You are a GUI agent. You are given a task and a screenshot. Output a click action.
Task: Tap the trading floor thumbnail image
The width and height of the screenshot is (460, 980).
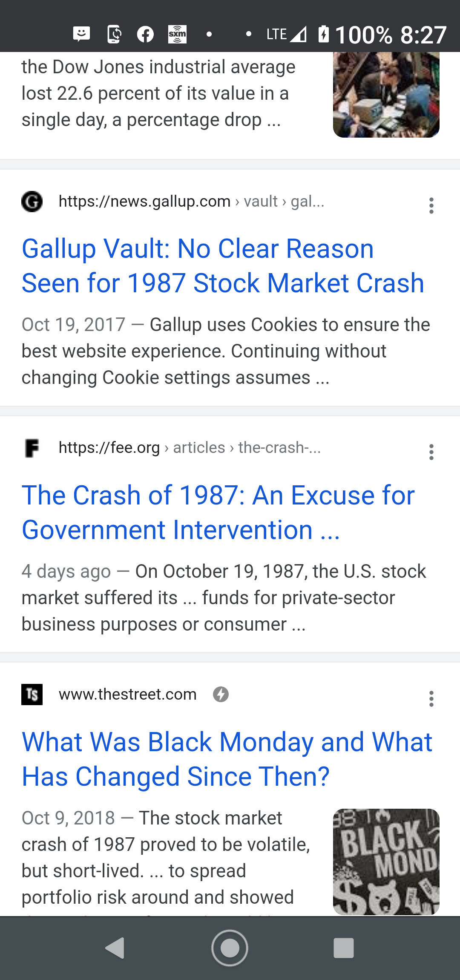[386, 95]
